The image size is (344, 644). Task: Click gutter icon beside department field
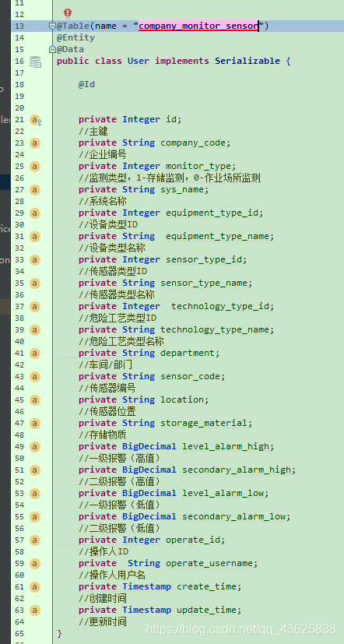tap(35, 354)
